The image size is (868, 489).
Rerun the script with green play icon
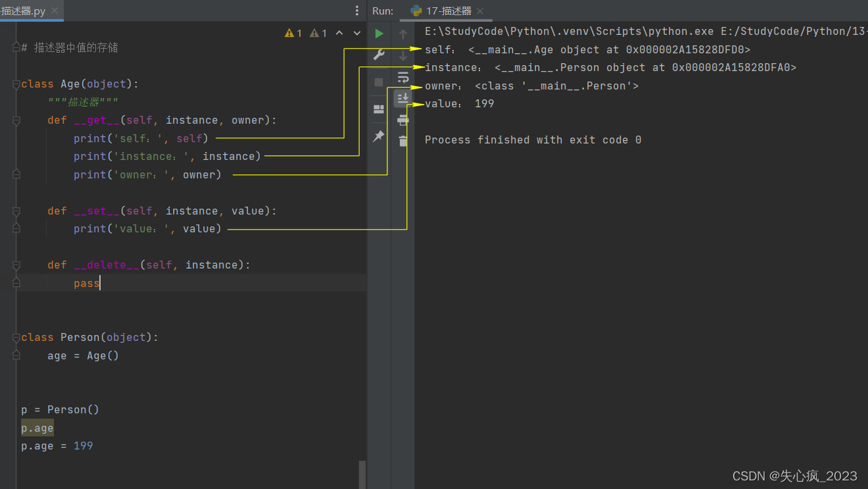click(x=379, y=34)
